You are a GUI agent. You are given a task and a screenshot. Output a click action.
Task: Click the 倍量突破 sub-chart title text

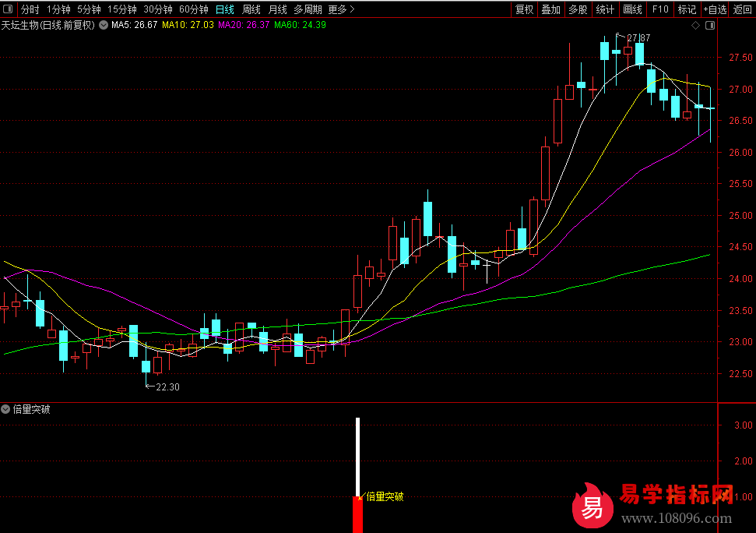pyautogui.click(x=31, y=410)
